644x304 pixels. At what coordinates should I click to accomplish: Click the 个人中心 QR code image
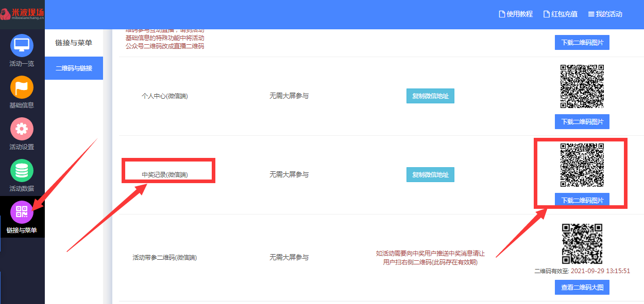tap(582, 86)
